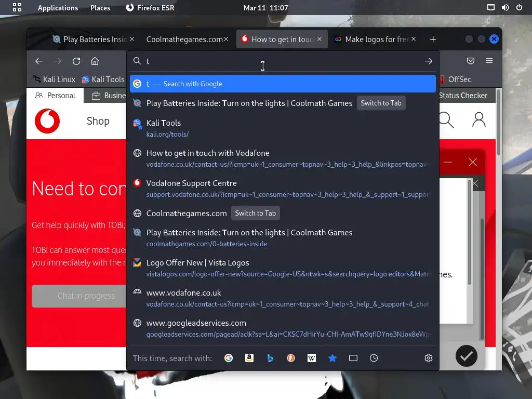Open the Logo Offer New Vista Logos suggestion
This screenshot has height=399, width=532.
pos(283,268)
